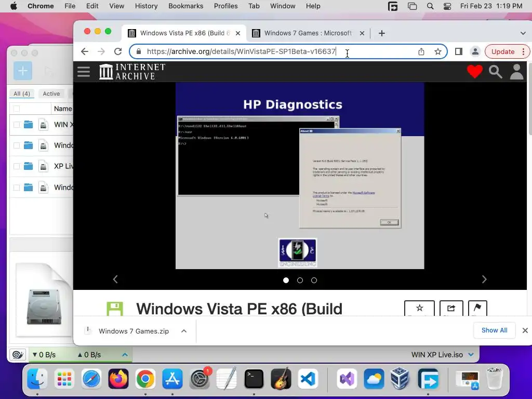This screenshot has height=399, width=532.
Task: Check the XP Liv row checkbox
Action: [x=17, y=166]
